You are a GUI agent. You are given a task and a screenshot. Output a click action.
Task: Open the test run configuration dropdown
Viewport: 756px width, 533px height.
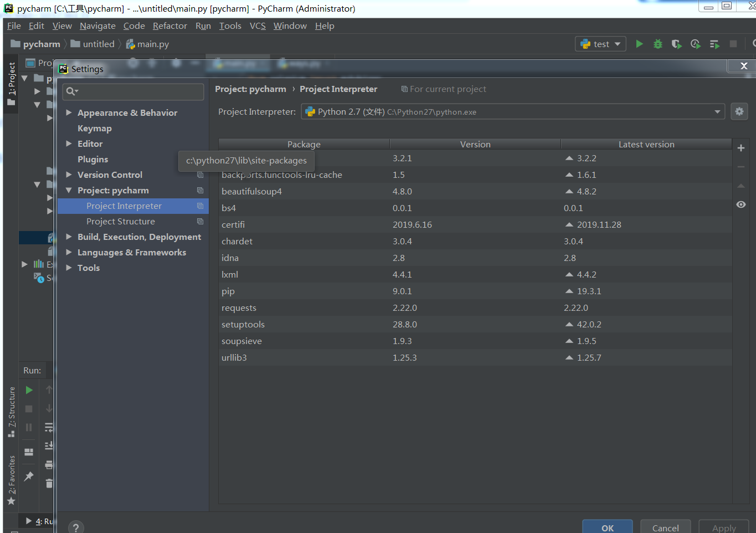600,44
